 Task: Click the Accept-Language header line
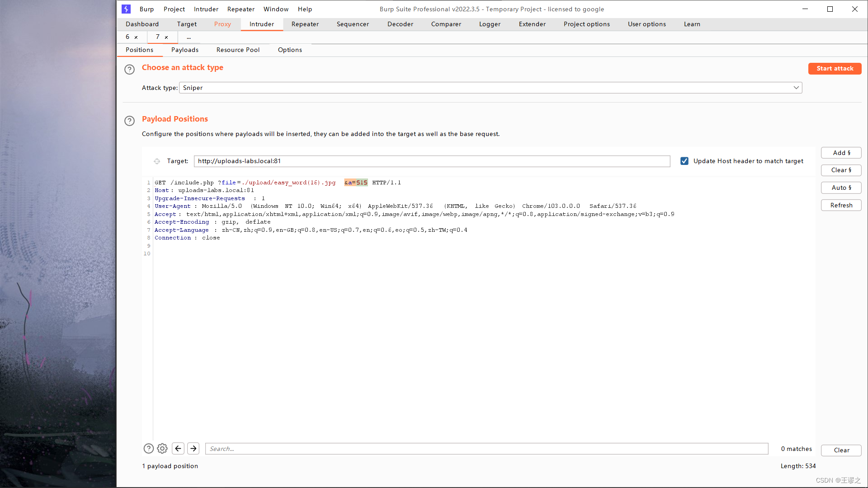[x=311, y=230]
